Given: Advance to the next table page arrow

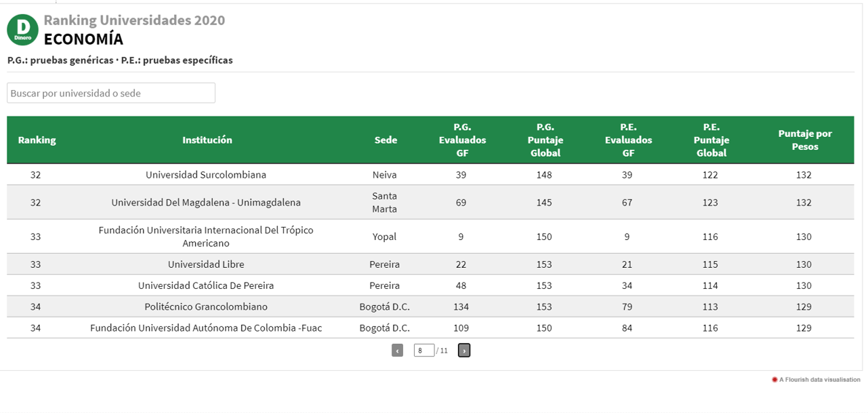Looking at the screenshot, I should (x=464, y=351).
